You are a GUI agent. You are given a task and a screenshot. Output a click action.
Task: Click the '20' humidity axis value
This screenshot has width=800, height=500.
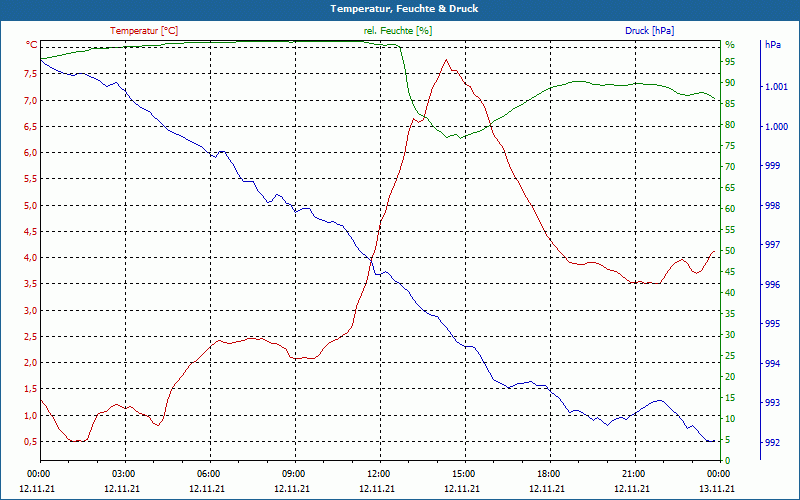tap(730, 377)
